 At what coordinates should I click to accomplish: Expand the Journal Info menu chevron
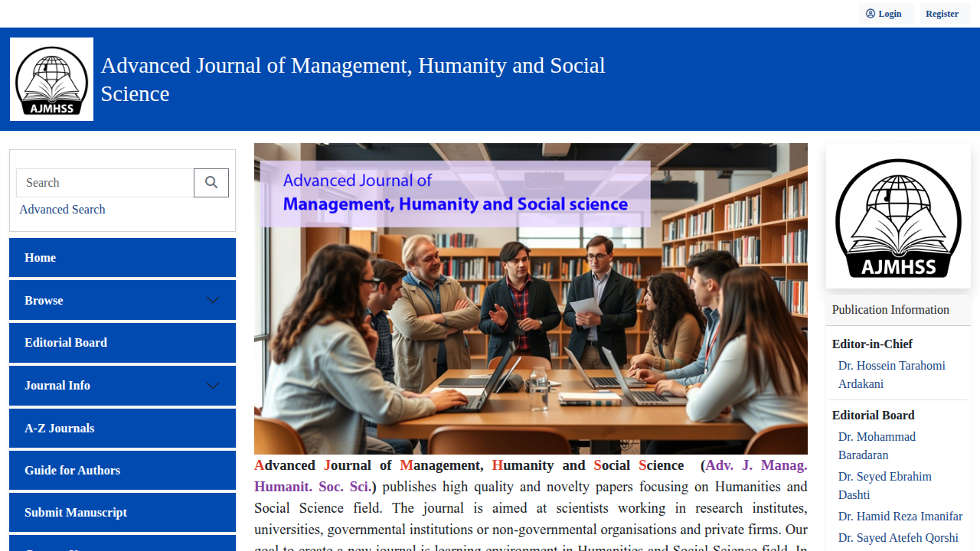[213, 386]
